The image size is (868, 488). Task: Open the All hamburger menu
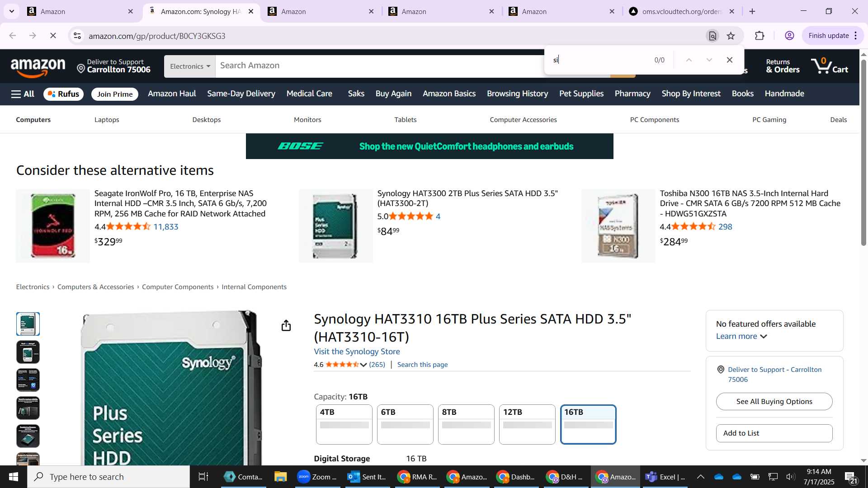(x=23, y=94)
